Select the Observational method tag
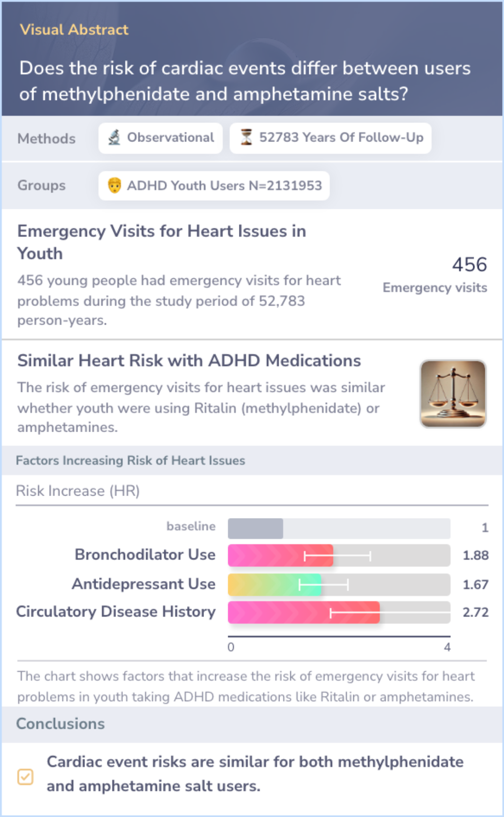The width and height of the screenshot is (504, 817). pos(161,138)
